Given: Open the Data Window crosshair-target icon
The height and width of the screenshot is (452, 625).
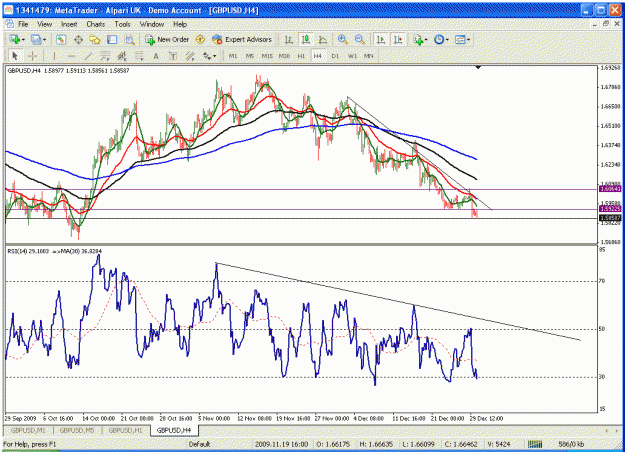Looking at the screenshot, I should [x=78, y=39].
